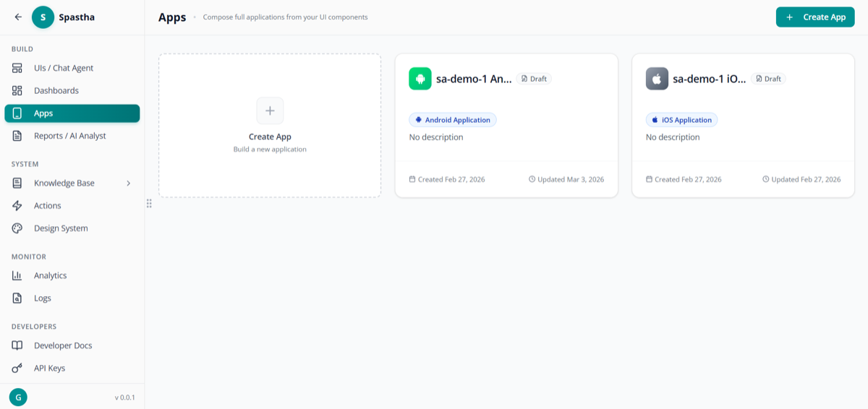Click the Build a new application card
The width and height of the screenshot is (868, 409).
coord(270,126)
